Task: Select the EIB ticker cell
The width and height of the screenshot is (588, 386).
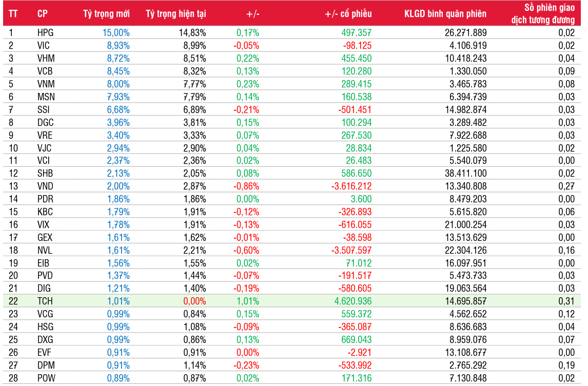Action: click(44, 263)
